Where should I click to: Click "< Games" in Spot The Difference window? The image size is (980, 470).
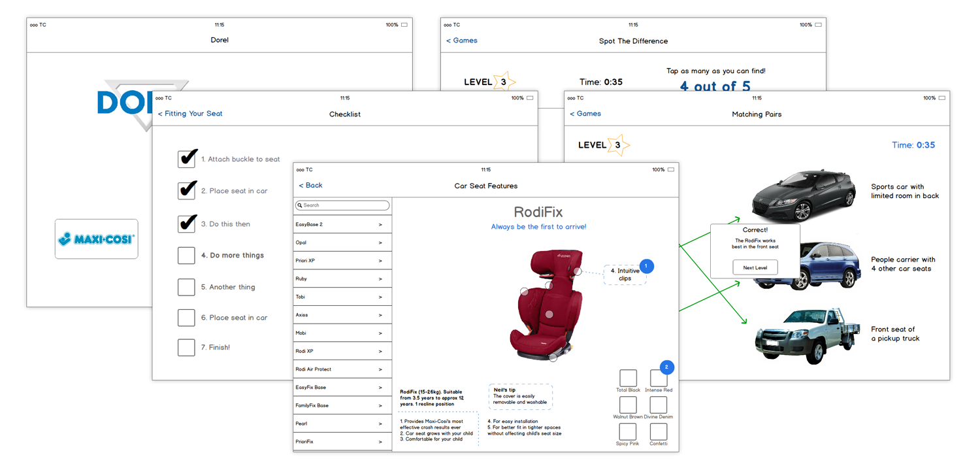(462, 41)
